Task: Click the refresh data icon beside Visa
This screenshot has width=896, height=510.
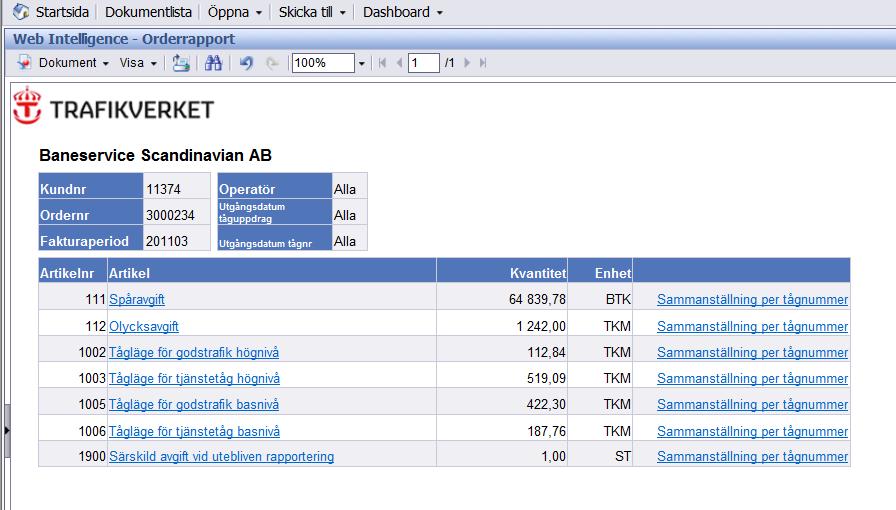Action: 181,63
